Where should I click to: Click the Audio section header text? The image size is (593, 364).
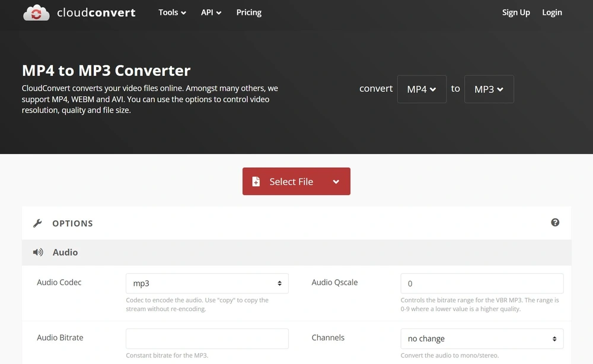pyautogui.click(x=65, y=252)
